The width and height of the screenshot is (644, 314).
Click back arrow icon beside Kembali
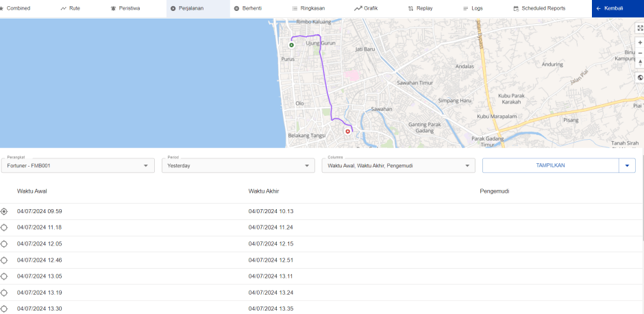599,8
